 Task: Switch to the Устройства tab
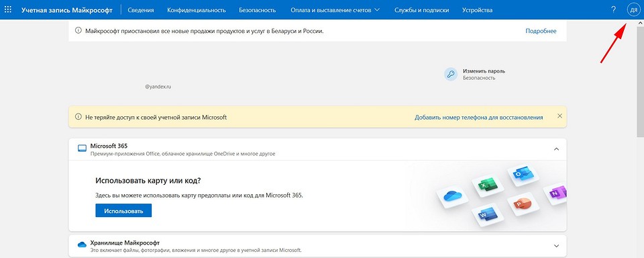[x=477, y=10]
